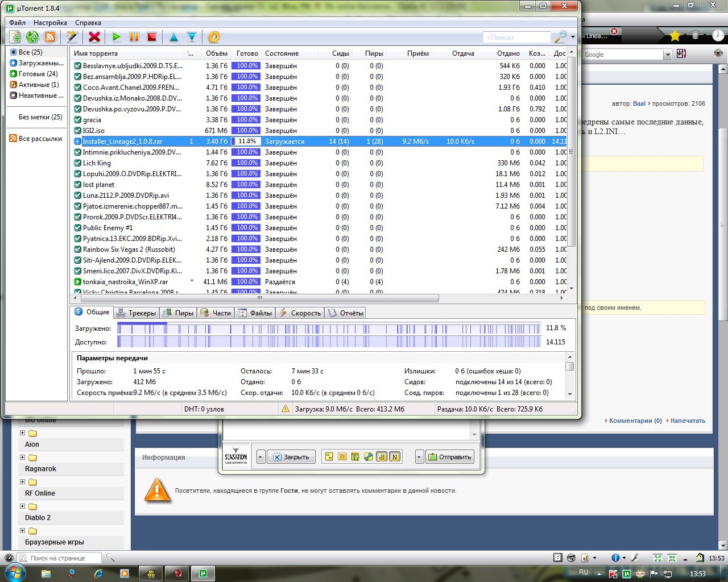
Task: Click the Доступно availability bar
Action: tap(329, 342)
